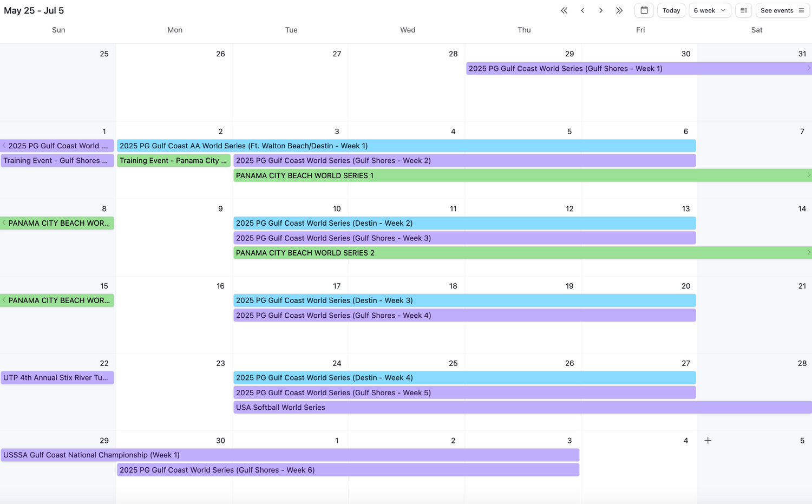Open AA World Series Ft. Walton Beach event
Screen dimensions: 812x504
pyautogui.click(x=407, y=146)
